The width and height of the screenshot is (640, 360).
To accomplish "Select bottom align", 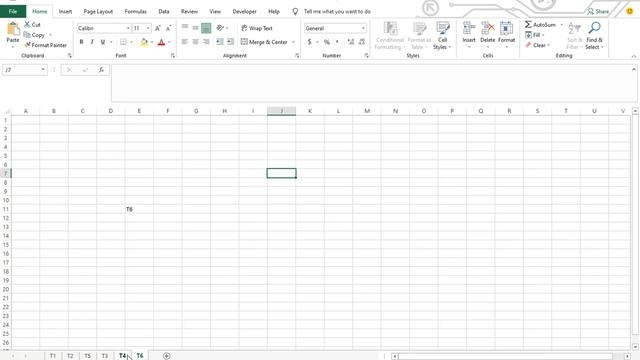I will click(206, 28).
